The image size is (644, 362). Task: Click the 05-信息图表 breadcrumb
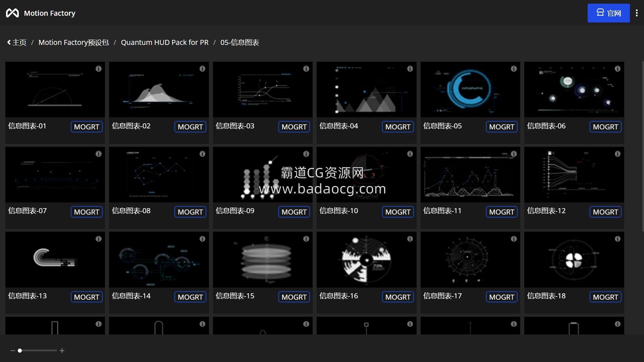coord(239,43)
